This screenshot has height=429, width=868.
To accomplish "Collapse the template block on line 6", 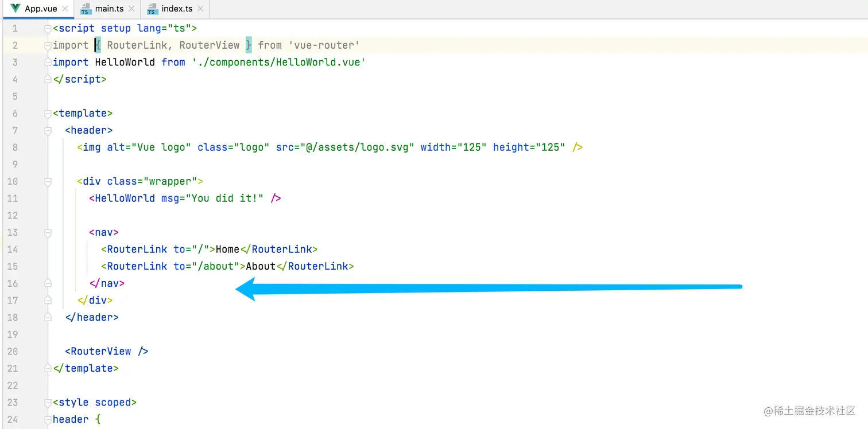I will click(x=48, y=113).
